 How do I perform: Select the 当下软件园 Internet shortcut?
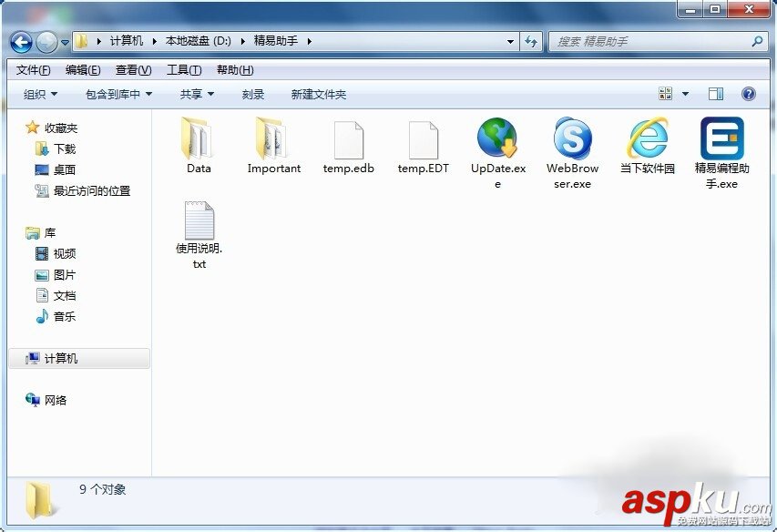[647, 145]
